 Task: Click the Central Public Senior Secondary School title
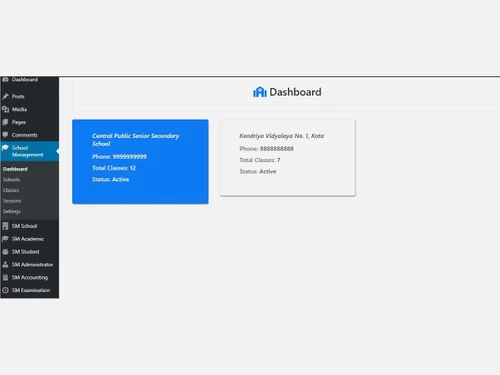point(136,140)
